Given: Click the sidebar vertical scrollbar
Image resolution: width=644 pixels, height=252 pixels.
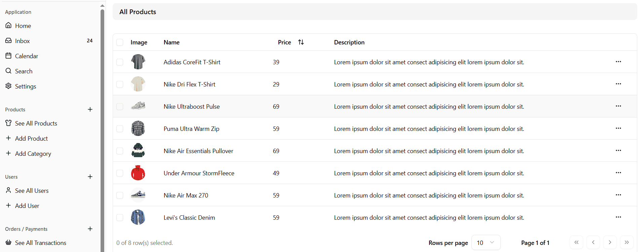Looking at the screenshot, I should coord(102,128).
